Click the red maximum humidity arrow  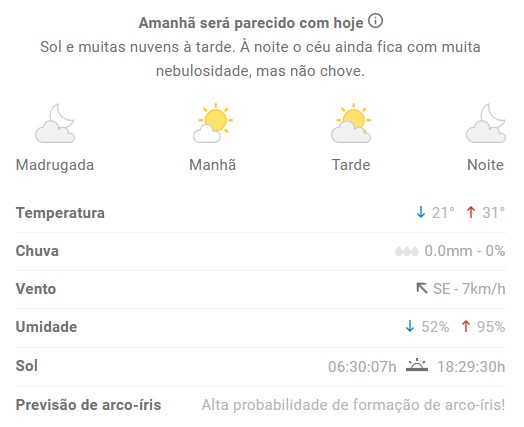click(x=466, y=326)
